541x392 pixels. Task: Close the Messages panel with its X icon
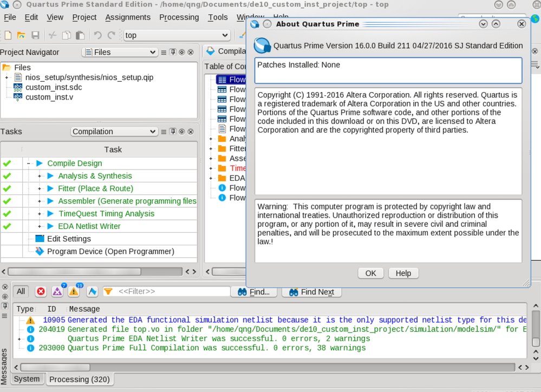5,287
